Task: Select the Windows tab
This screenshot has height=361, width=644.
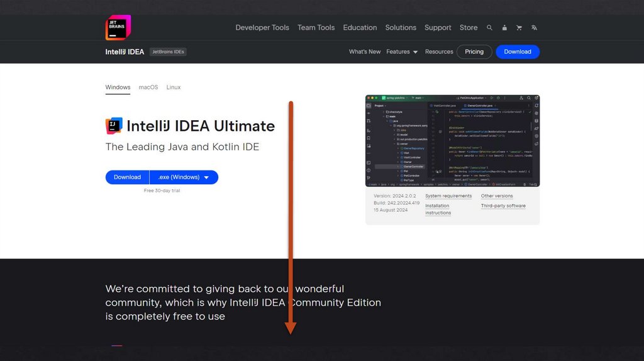Action: click(118, 87)
